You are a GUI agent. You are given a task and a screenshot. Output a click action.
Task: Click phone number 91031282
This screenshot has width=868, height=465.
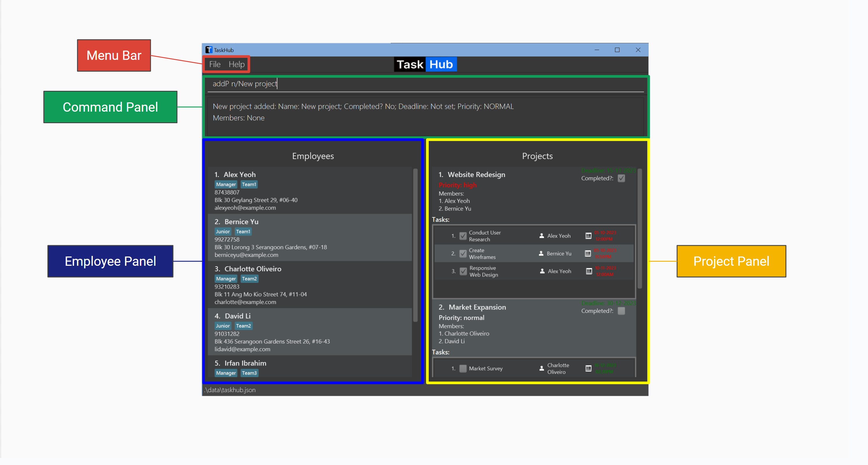227,334
